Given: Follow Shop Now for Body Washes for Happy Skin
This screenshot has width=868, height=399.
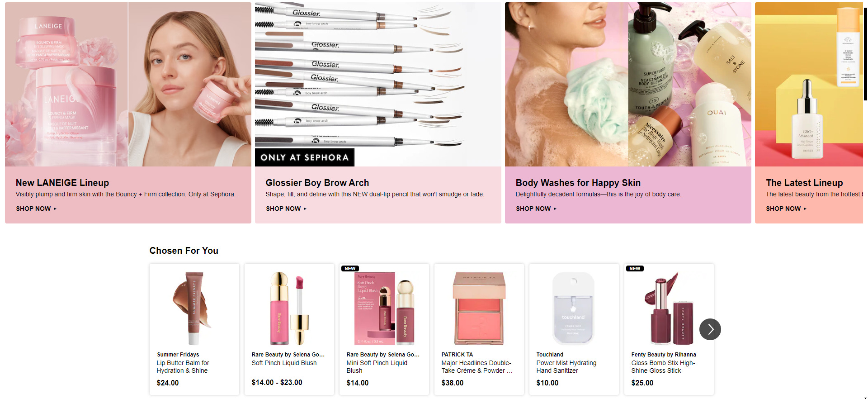Looking at the screenshot, I should [536, 209].
